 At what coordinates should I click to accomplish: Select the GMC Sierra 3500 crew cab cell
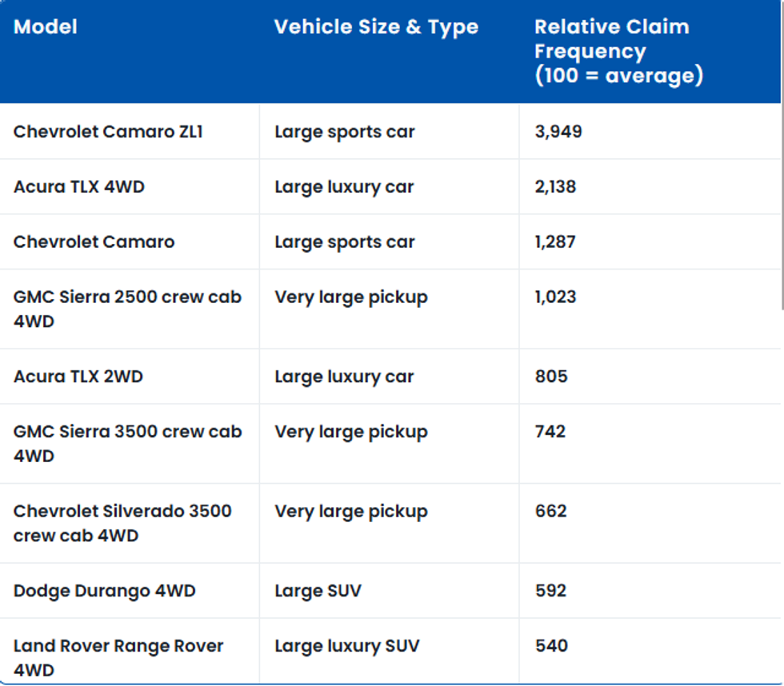click(127, 444)
